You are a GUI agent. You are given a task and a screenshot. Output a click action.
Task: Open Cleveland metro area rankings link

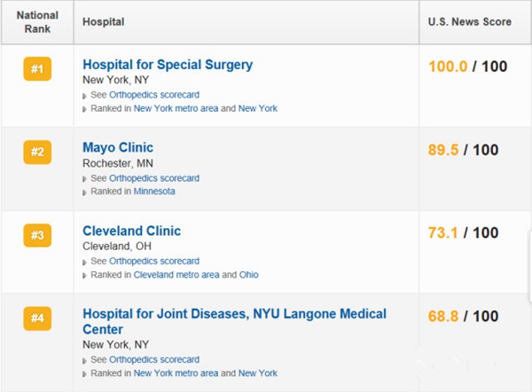174,275
